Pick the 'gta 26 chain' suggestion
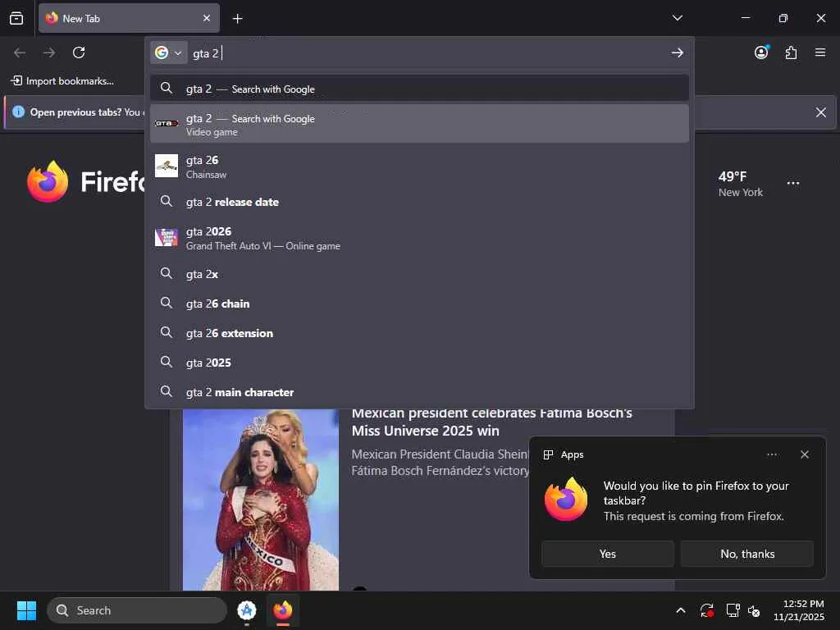This screenshot has width=840, height=630. (x=419, y=304)
